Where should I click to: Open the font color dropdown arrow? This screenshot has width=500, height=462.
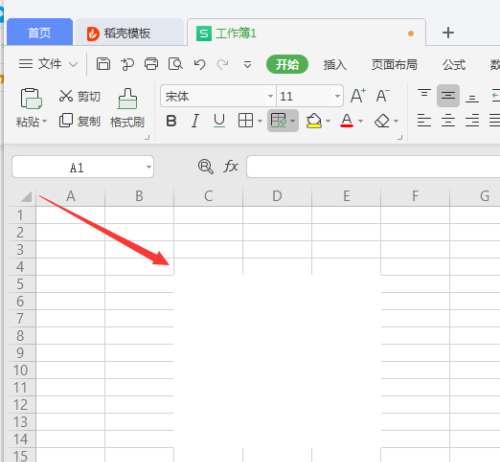click(361, 121)
